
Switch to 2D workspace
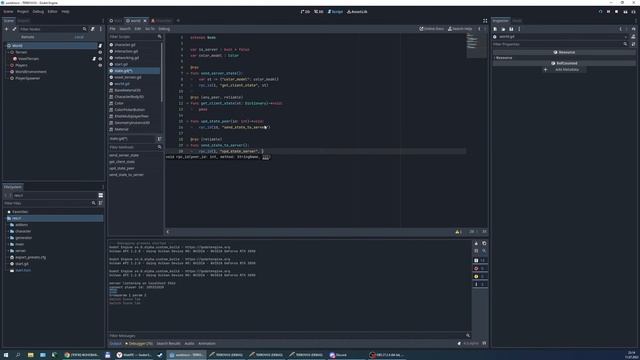305,12
